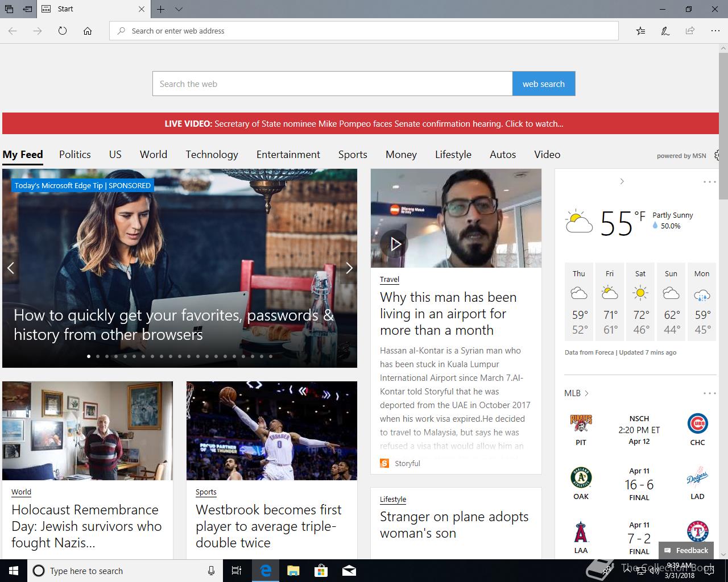Screen dimensions: 728x582
Task: Open a new tab with plus icon
Action: tap(161, 9)
